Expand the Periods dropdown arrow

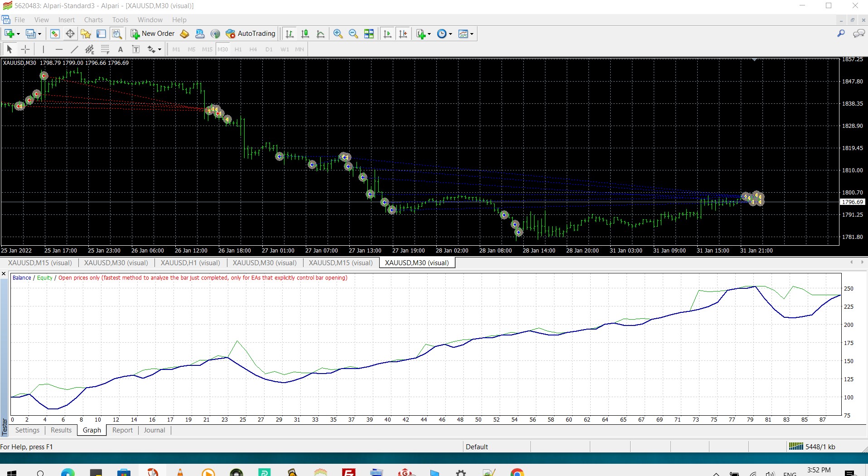(x=450, y=34)
